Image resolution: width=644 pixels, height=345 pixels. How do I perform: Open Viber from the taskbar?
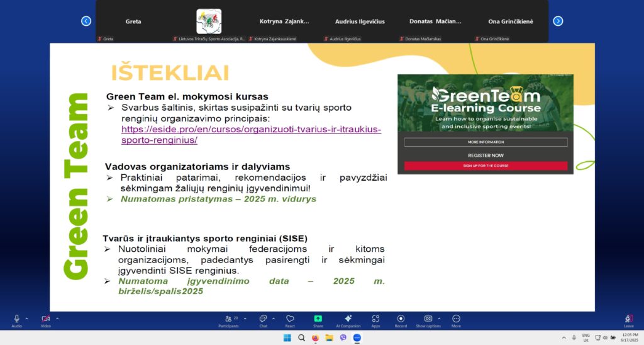343,338
